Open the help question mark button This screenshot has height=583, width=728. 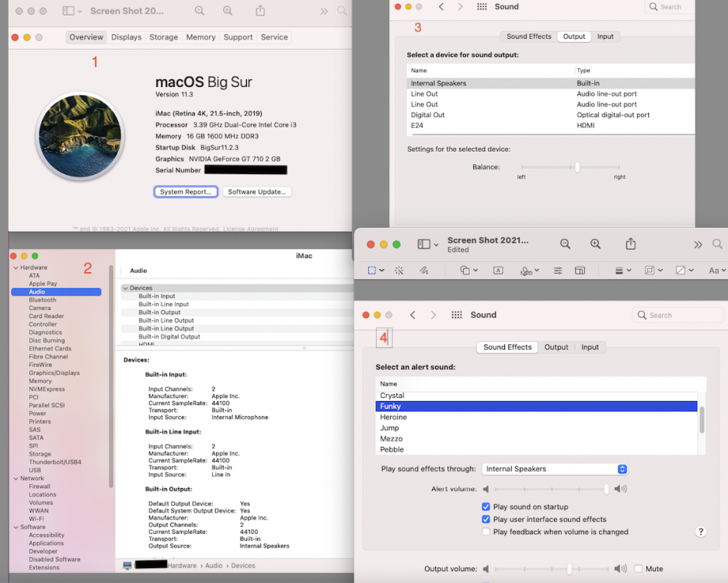(x=701, y=532)
